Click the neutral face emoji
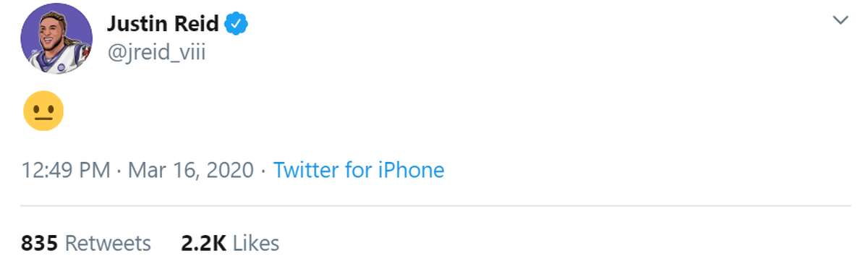 pyautogui.click(x=43, y=111)
